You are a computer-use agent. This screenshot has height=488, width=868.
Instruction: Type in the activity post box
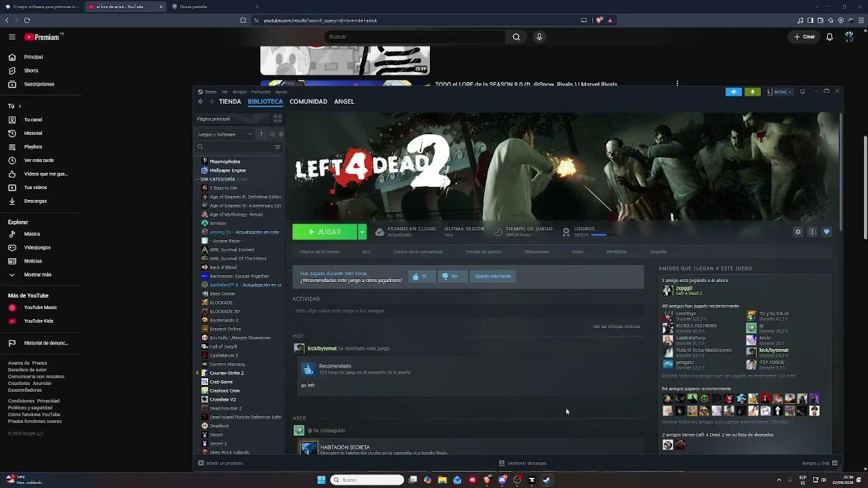click(468, 311)
